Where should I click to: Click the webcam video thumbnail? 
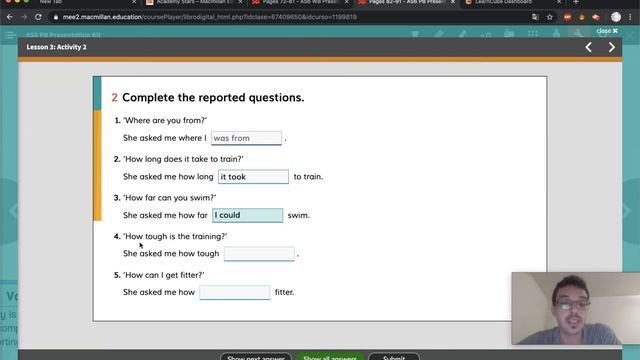[x=576, y=309]
